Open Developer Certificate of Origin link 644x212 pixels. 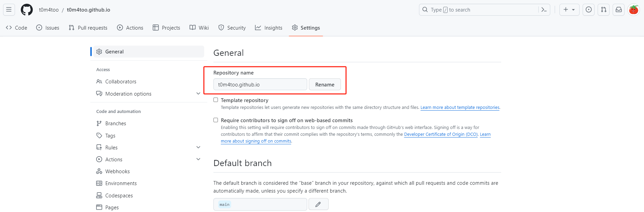(x=440, y=134)
